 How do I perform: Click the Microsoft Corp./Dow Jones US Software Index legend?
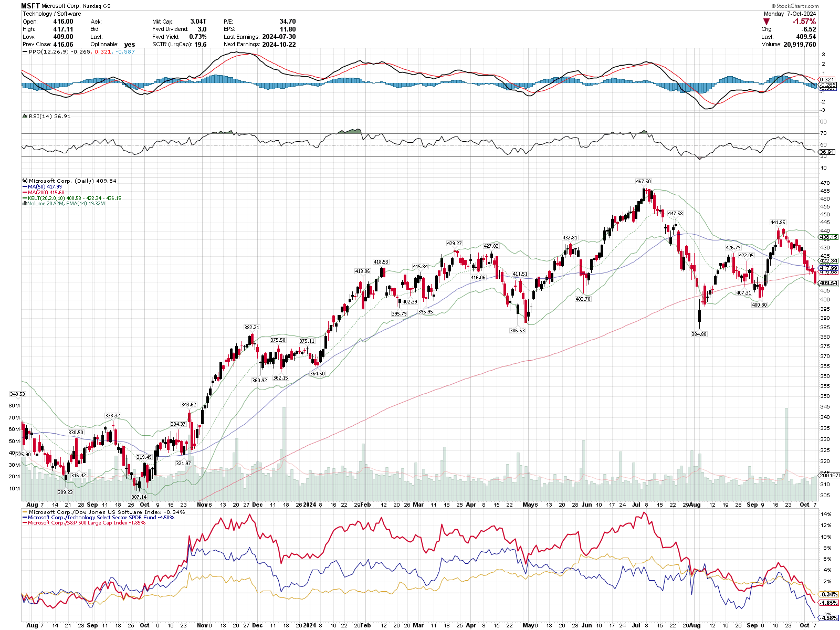(x=107, y=512)
